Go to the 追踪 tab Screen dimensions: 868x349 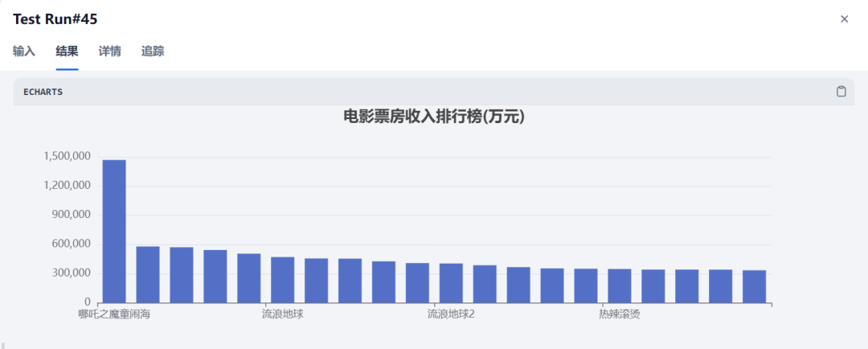[x=153, y=51]
